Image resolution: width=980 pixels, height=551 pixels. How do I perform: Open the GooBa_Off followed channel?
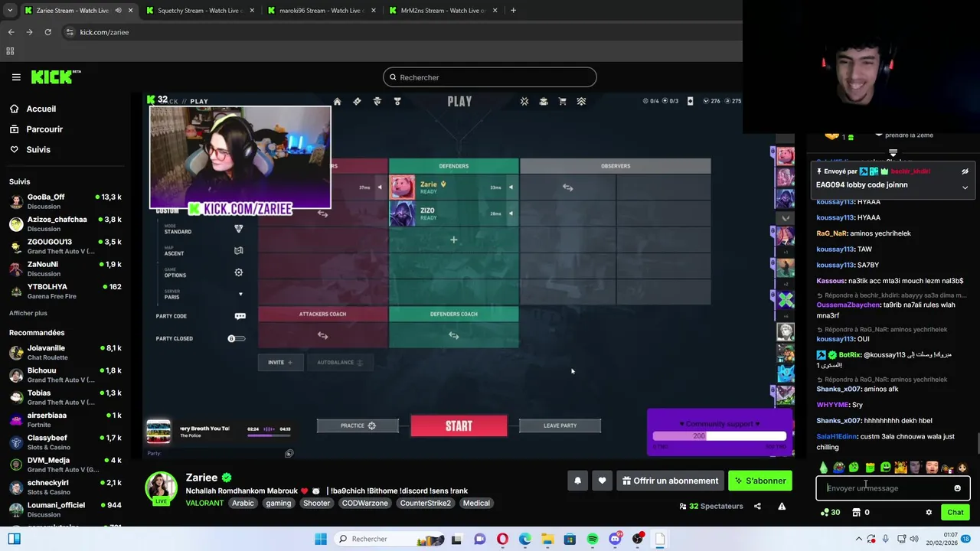66,201
